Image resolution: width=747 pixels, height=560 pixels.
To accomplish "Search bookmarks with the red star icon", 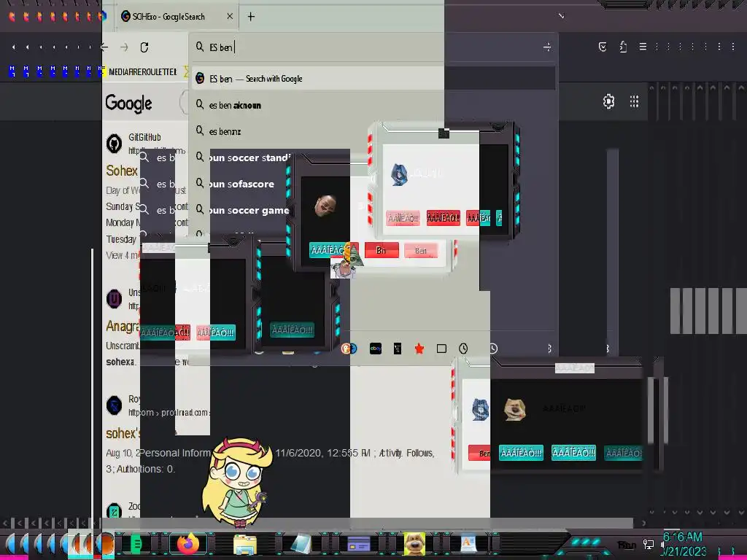I will (x=419, y=349).
